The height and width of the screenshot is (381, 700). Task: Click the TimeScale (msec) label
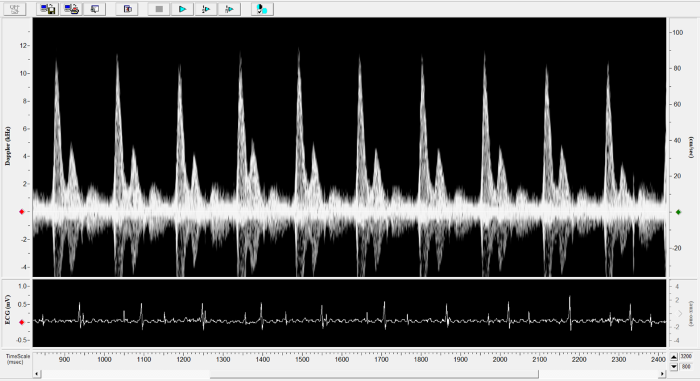[18, 359]
